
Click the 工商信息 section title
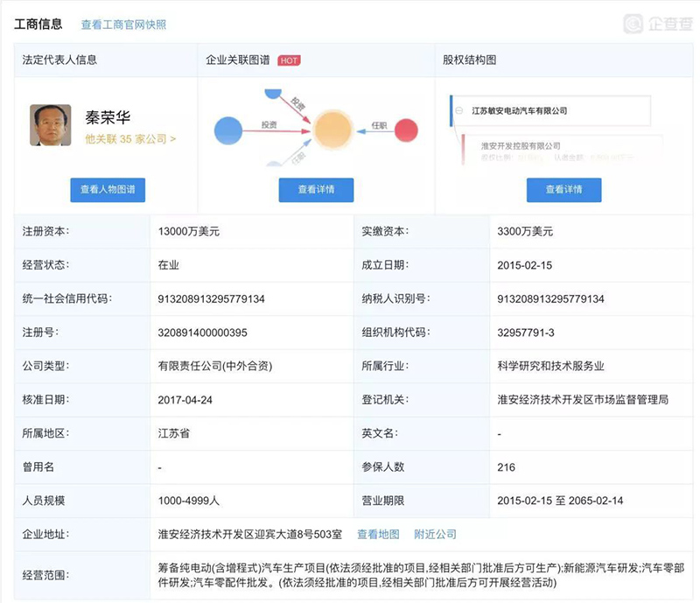(x=38, y=25)
